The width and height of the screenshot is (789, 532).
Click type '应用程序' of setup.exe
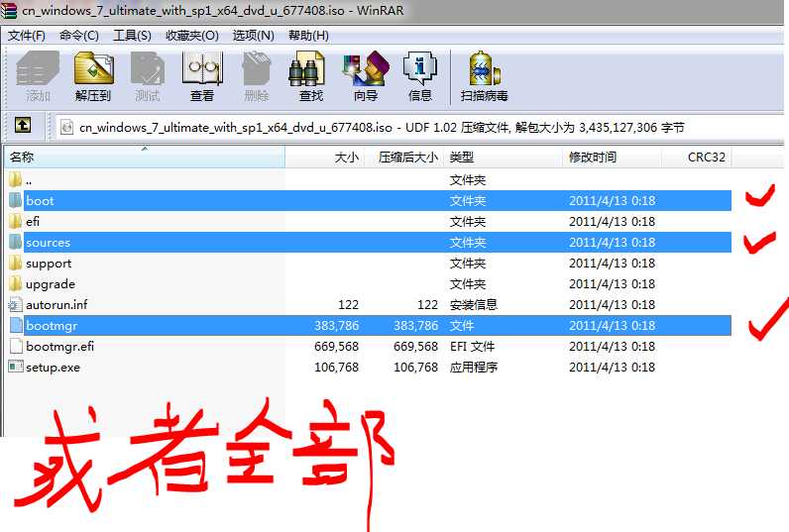tap(474, 368)
